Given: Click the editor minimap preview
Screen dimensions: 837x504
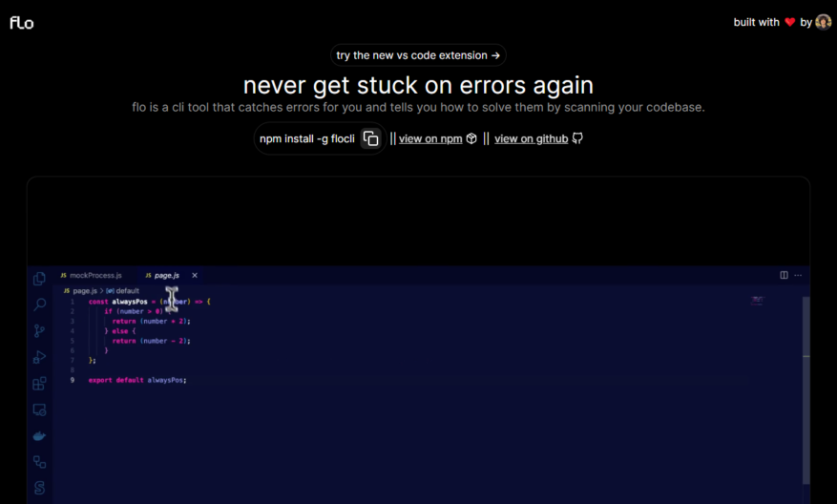Looking at the screenshot, I should point(757,301).
